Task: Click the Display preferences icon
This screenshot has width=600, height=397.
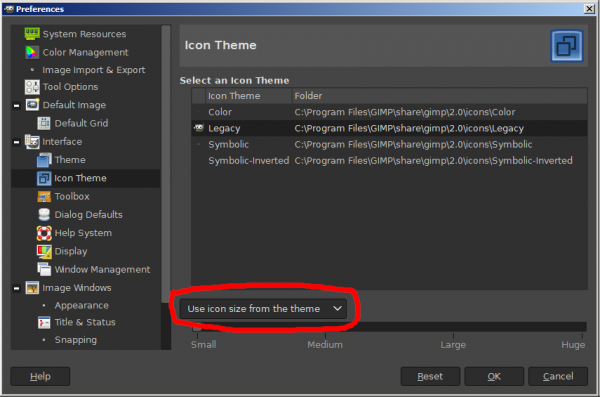Action: (44, 251)
